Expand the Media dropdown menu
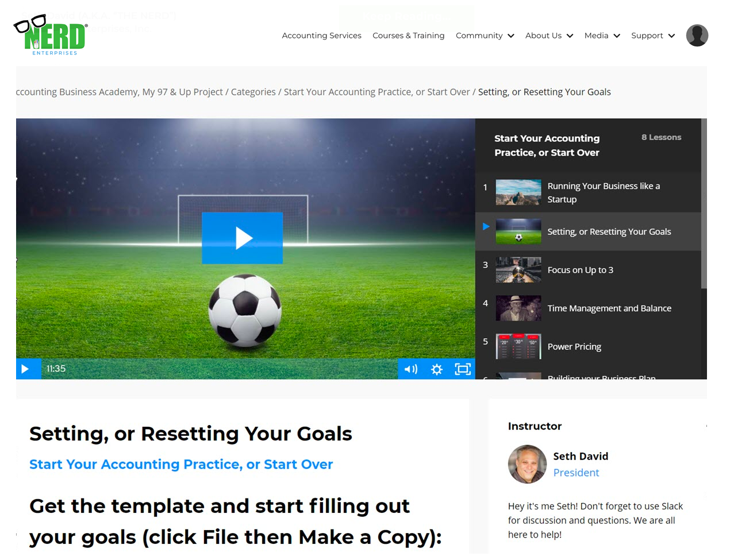Image resolution: width=734 pixels, height=560 pixels. coord(602,36)
